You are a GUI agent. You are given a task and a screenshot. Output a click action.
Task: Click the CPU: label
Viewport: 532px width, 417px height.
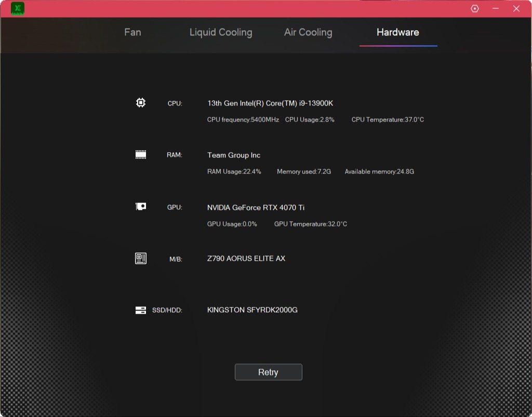[175, 103]
